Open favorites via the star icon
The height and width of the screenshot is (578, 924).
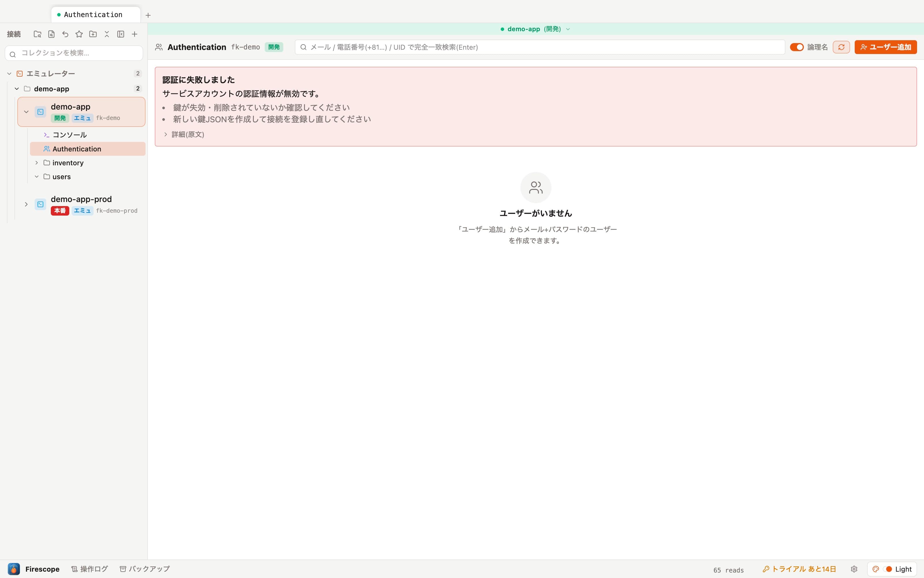(79, 34)
